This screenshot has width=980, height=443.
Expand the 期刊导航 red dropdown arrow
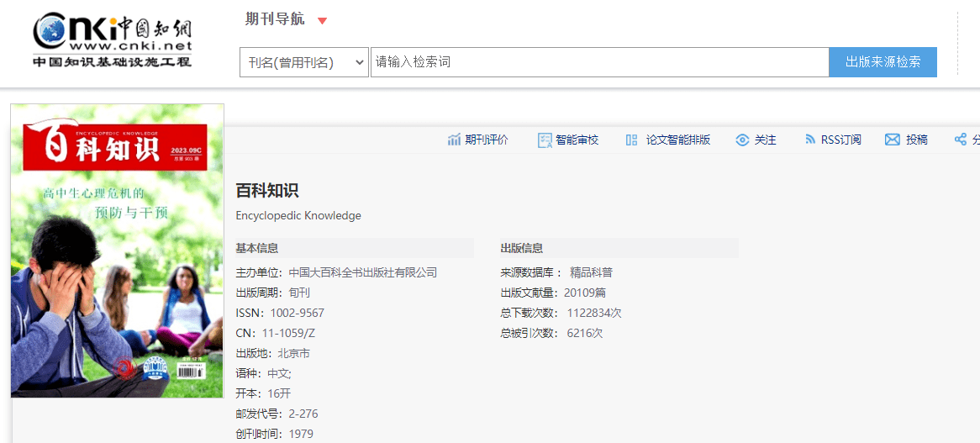(x=322, y=21)
